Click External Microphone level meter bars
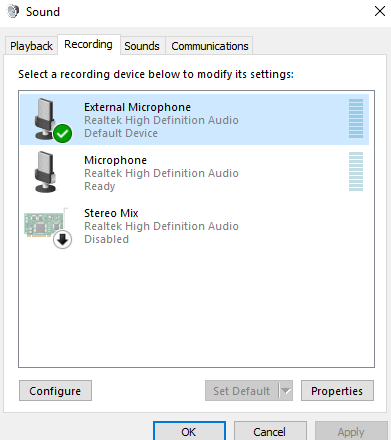The width and height of the screenshot is (391, 440). (x=356, y=118)
